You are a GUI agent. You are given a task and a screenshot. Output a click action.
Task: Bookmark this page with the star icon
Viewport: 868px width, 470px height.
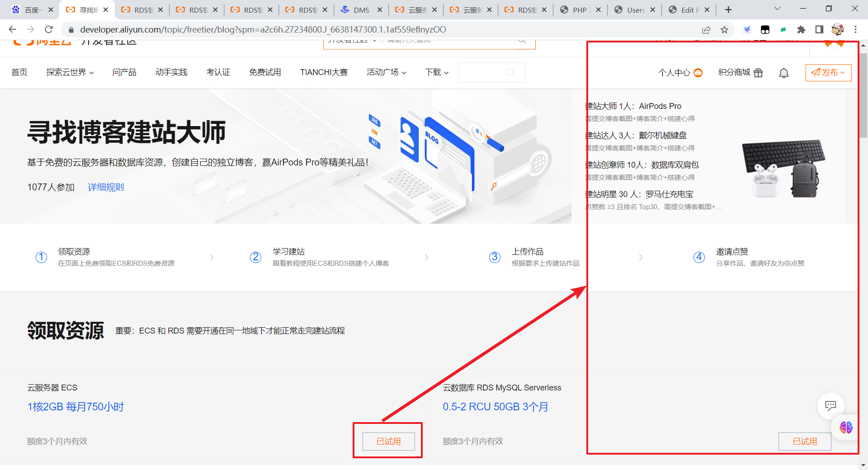(725, 30)
